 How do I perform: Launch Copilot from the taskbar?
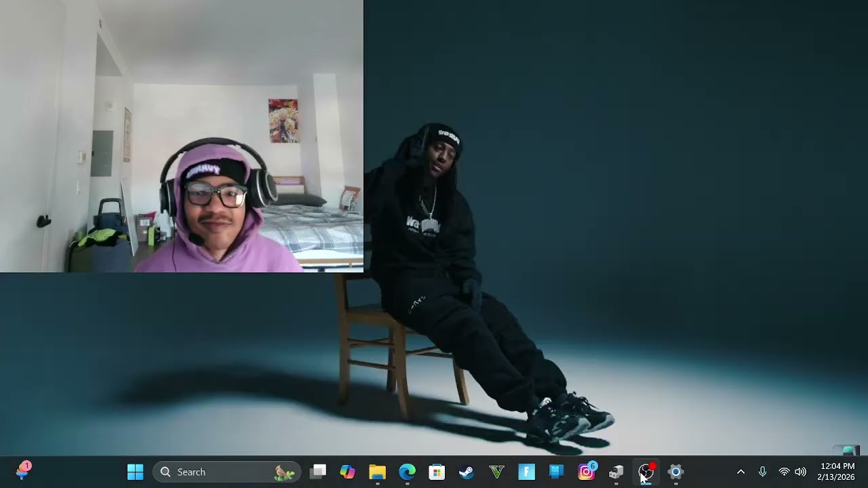point(348,472)
